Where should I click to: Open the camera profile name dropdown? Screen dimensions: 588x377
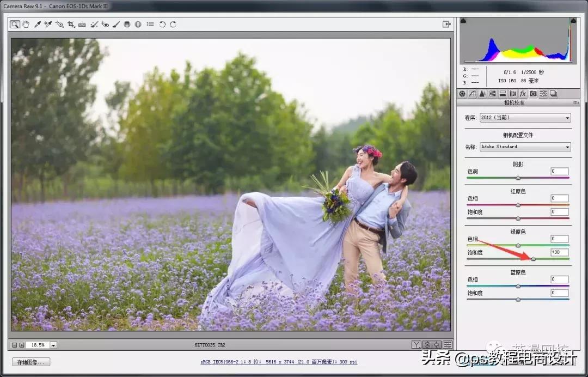click(x=524, y=147)
